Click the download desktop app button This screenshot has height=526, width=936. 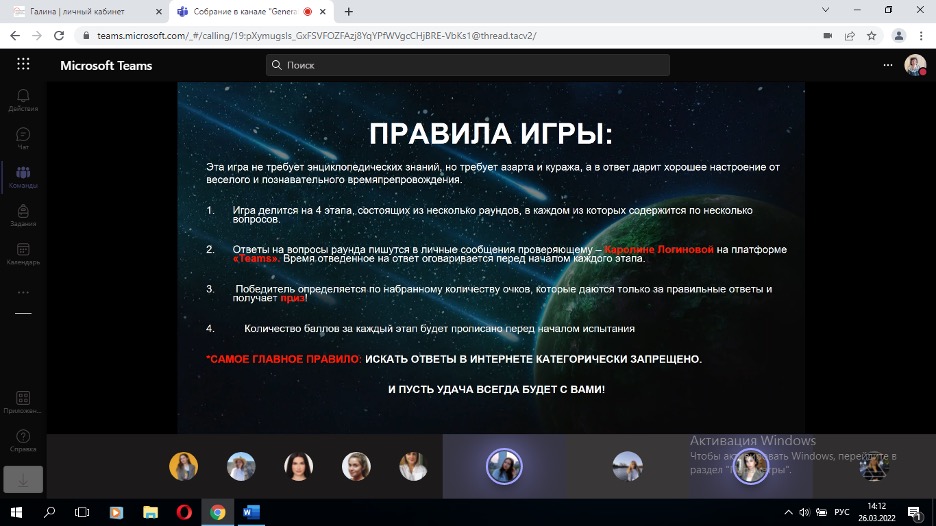click(23, 479)
